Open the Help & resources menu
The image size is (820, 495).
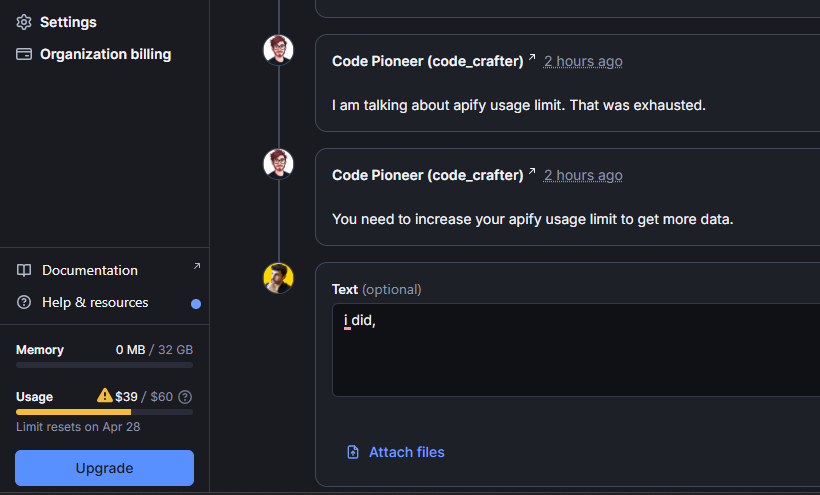(x=95, y=302)
